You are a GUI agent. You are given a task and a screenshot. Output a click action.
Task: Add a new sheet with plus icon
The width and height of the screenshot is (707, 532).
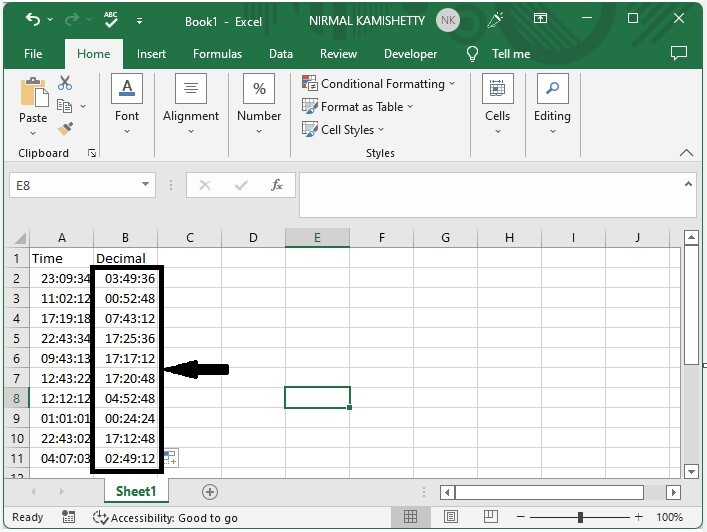pos(210,492)
